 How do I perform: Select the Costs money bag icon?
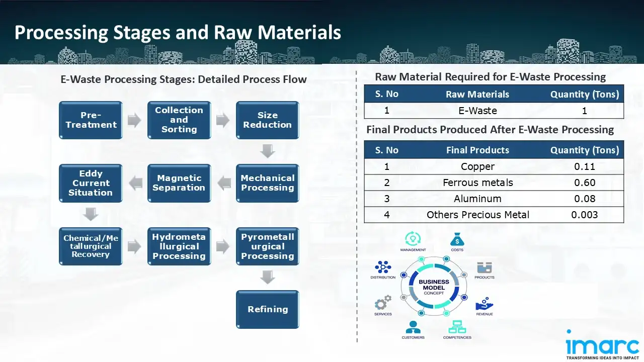coord(457,239)
